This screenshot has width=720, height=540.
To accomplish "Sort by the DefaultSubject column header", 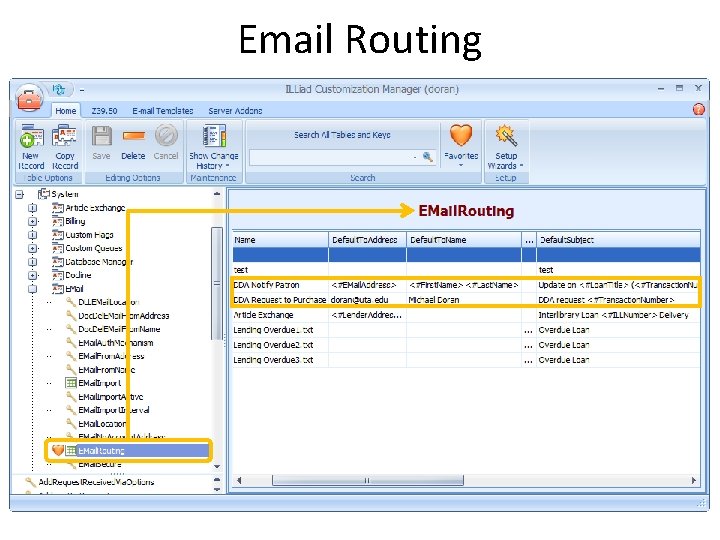I will tap(618, 240).
